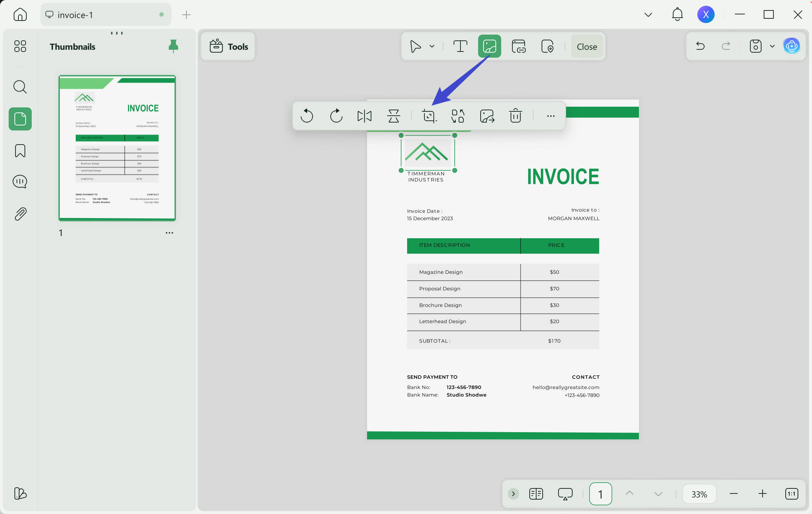Click the zoom in plus button

(763, 494)
